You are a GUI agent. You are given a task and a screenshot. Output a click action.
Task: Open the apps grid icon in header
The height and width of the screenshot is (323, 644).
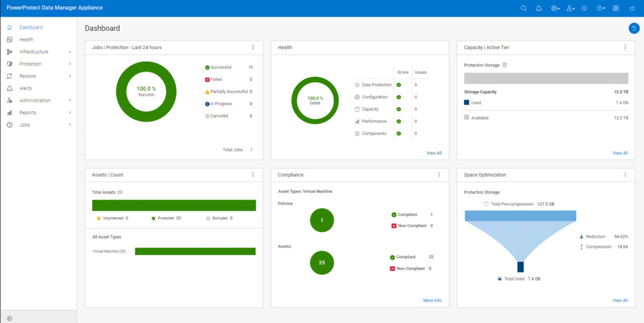[x=616, y=8]
